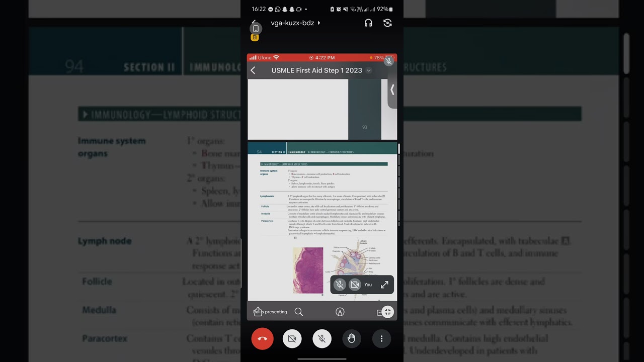Tap the "USMLE First Aid Step 1 2023" title
644x362 pixels.
[317, 71]
